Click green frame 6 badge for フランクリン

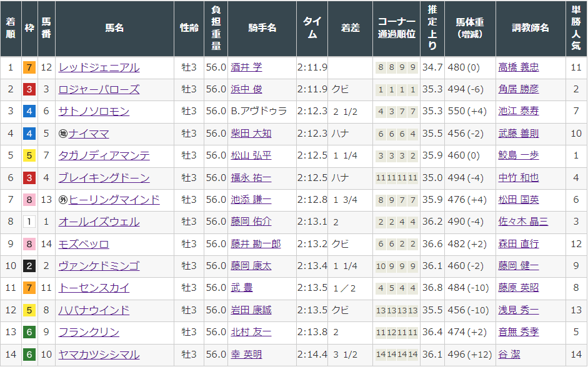click(29, 332)
